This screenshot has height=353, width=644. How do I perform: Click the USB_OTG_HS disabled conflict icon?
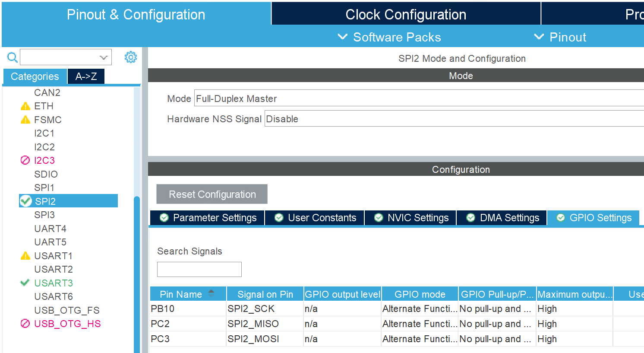click(x=25, y=324)
